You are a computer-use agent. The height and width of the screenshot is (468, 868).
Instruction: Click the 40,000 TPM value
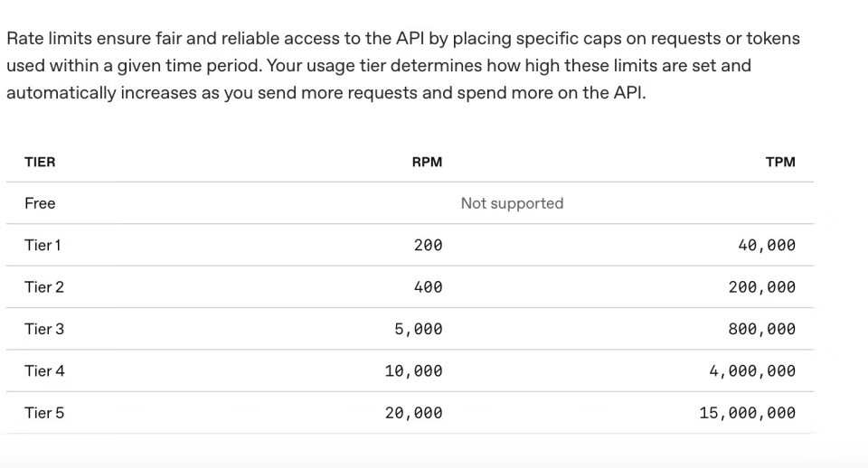tap(767, 245)
